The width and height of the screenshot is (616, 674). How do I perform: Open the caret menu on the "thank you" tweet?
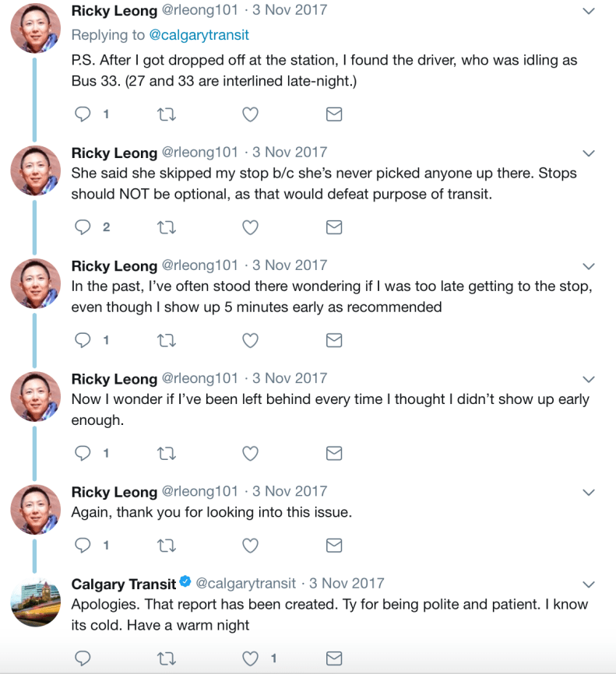point(589,491)
